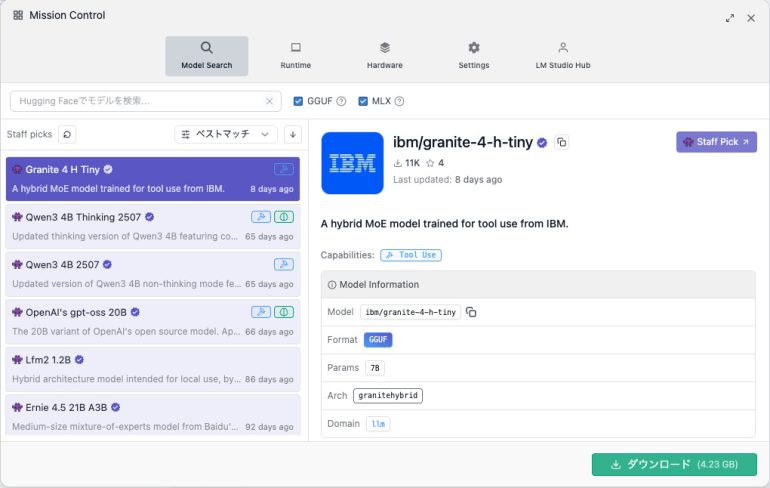Image resolution: width=770 pixels, height=488 pixels.
Task: Toggle the MLX format checkbox
Action: click(x=364, y=101)
